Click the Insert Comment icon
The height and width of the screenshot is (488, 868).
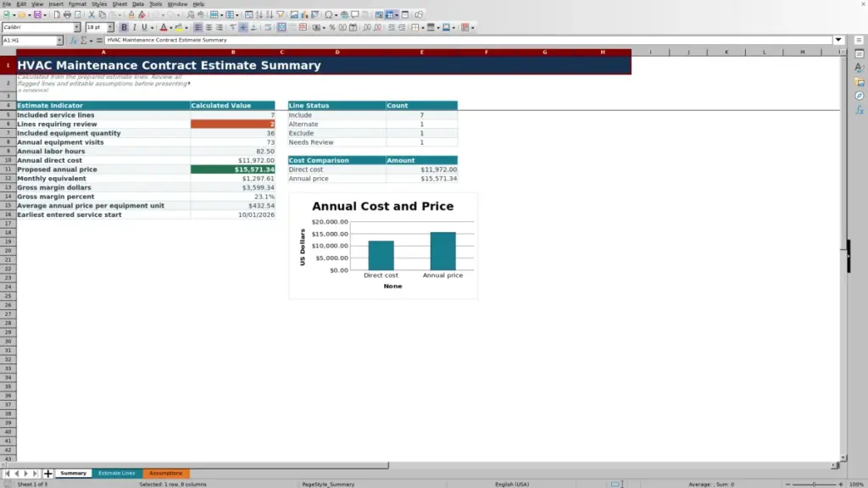355,14
